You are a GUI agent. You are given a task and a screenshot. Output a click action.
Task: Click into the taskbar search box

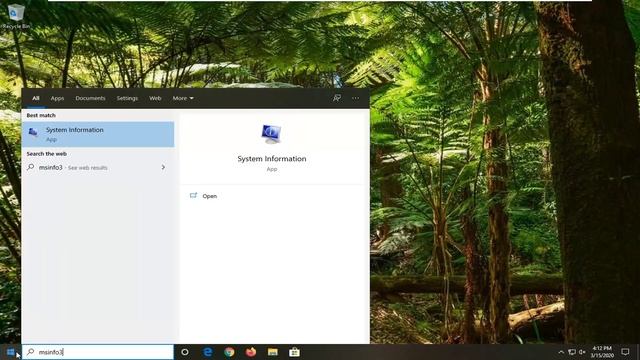pyautogui.click(x=98, y=352)
